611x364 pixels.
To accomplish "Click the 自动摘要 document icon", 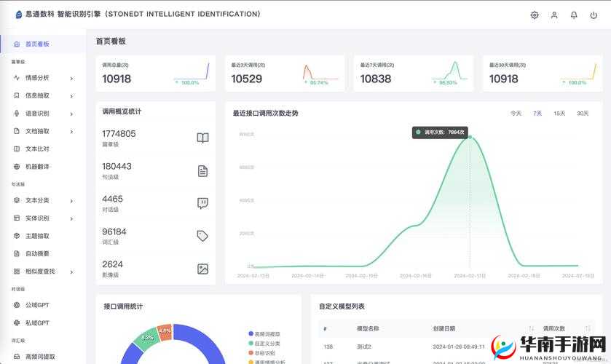I will pos(16,253).
